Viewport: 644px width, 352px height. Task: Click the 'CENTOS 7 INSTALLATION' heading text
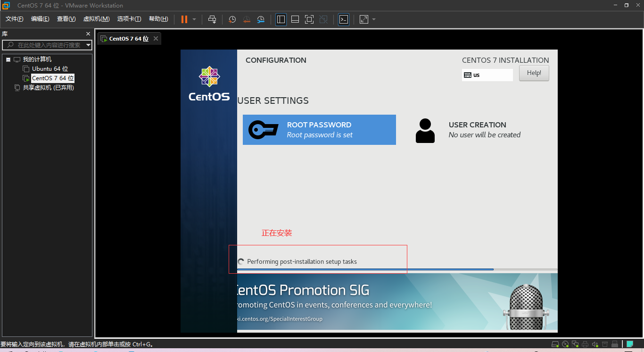505,60
